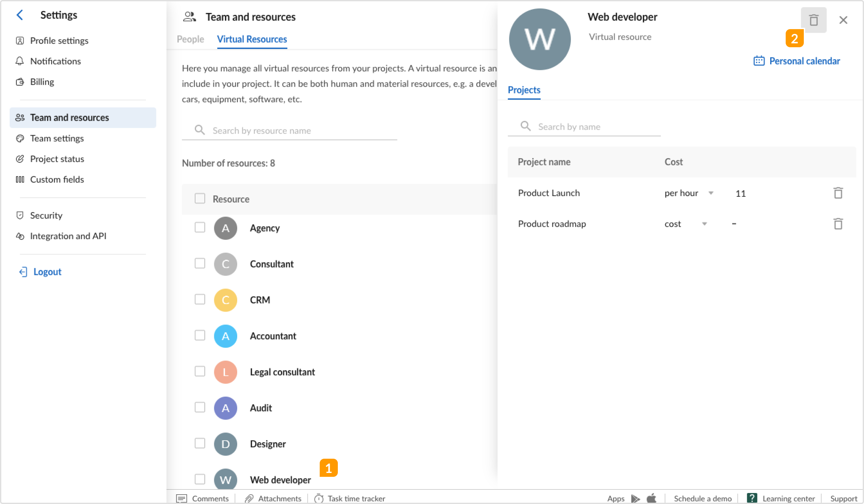Click the large W profile avatar
This screenshot has height=504, width=864.
(x=540, y=39)
